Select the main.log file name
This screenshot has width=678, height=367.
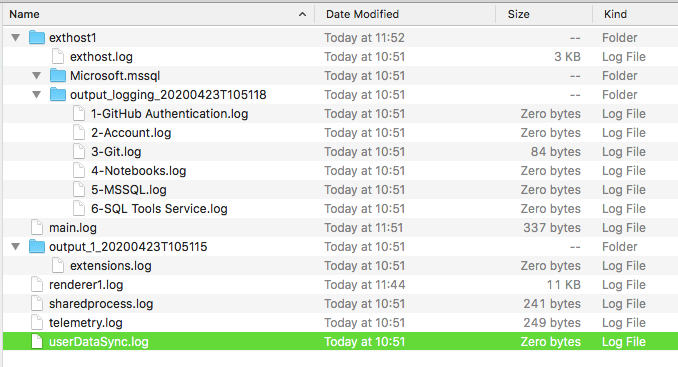[x=73, y=228]
